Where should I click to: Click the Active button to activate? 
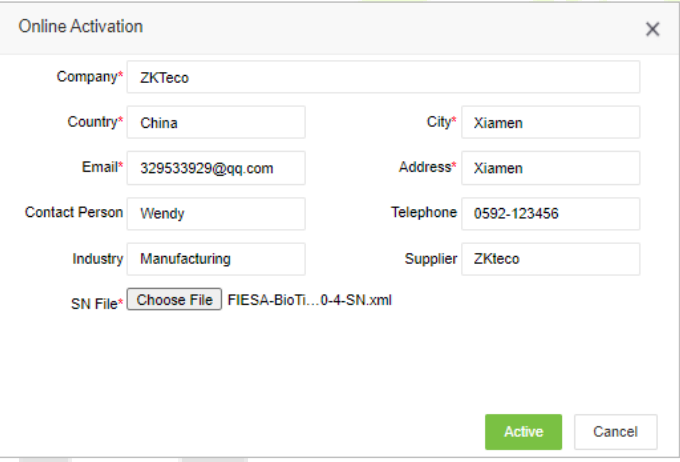tap(523, 432)
